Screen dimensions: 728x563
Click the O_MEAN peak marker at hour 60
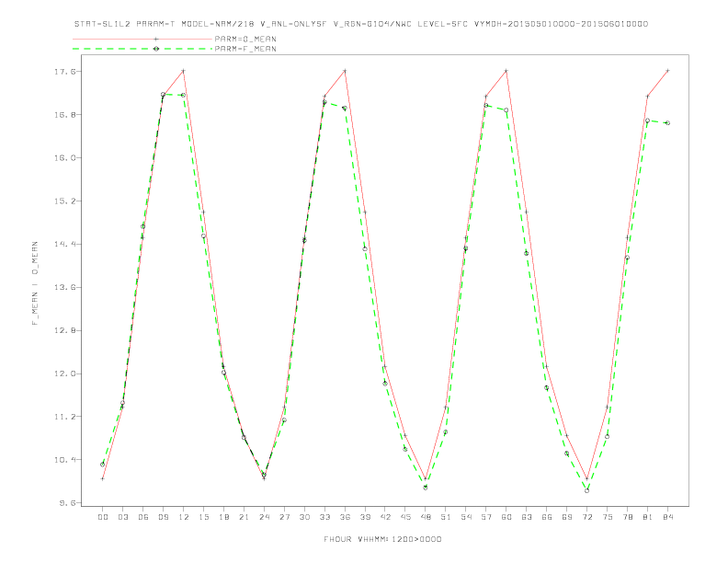(x=506, y=71)
